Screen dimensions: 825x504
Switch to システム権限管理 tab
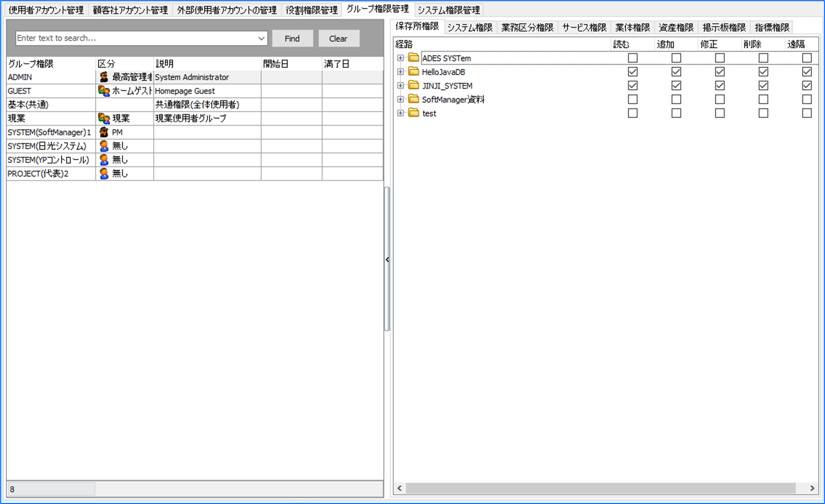pos(448,10)
